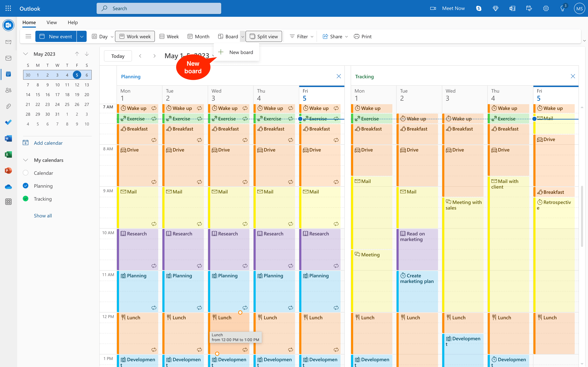
Task: Click the Today button
Action: 118,56
